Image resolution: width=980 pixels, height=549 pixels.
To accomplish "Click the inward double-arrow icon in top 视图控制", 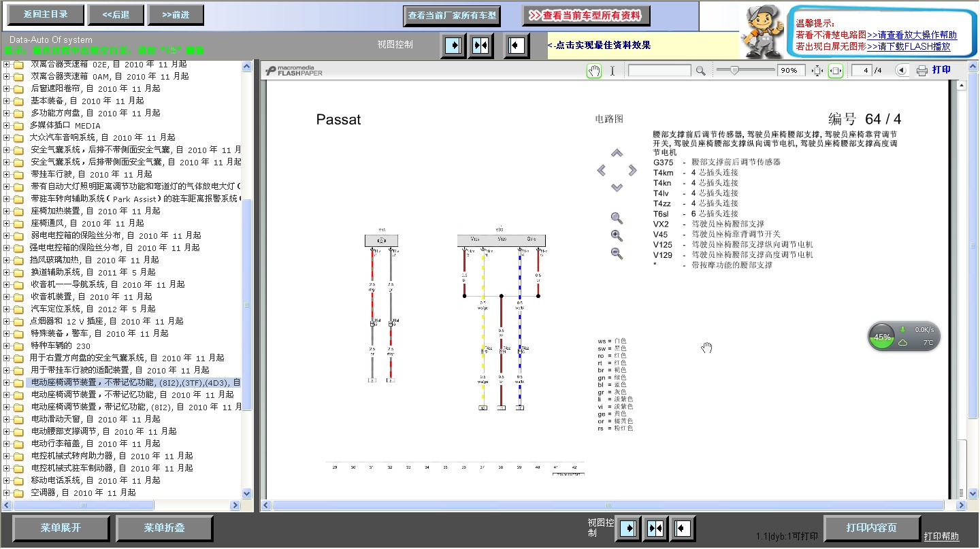I will tap(480, 46).
